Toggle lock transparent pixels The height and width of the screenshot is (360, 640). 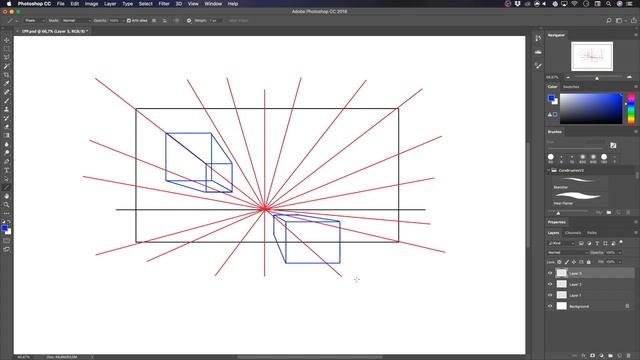point(560,262)
